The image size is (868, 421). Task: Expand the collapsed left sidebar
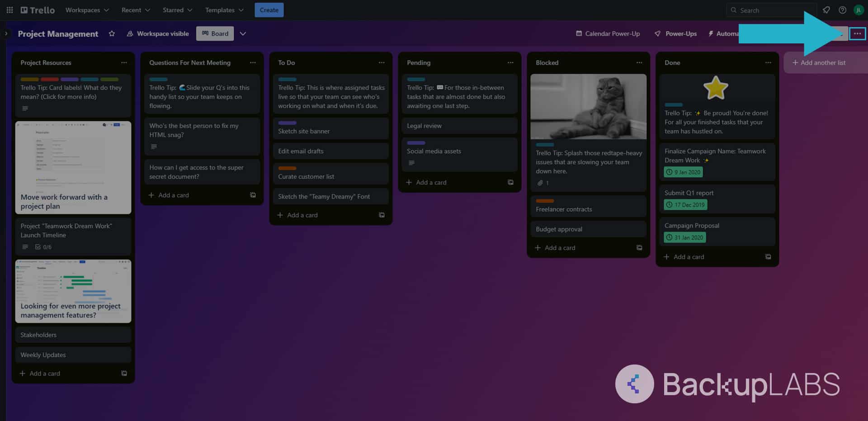[6, 33]
